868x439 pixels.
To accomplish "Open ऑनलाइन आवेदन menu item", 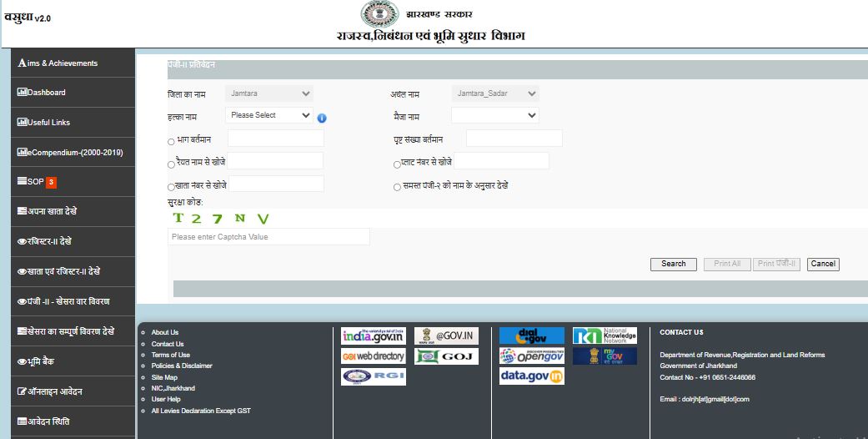I will click(x=73, y=391).
